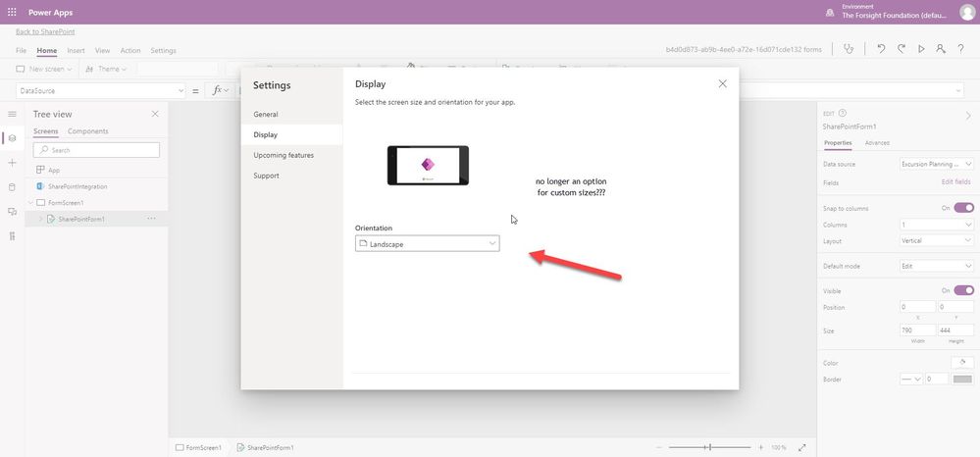Click the Edit fields link
The width and height of the screenshot is (980, 457).
point(957,182)
